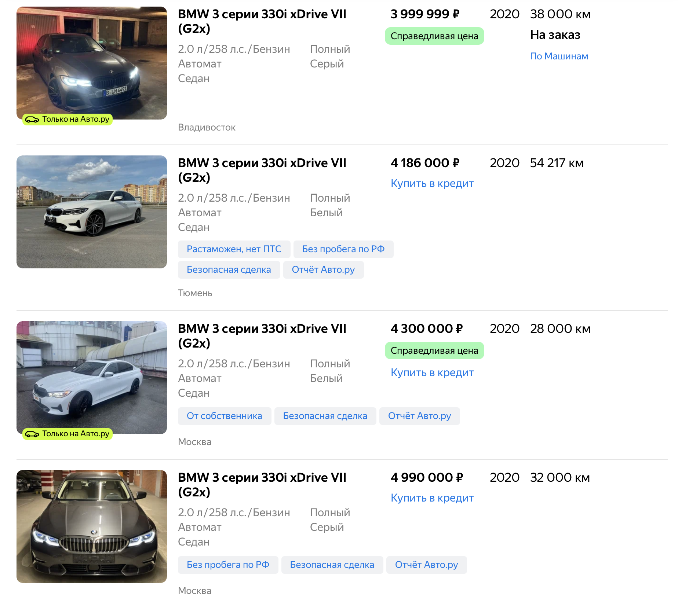Open the 'По Машинам' dealer link
Screen dimensions: 700x602
click(x=559, y=56)
